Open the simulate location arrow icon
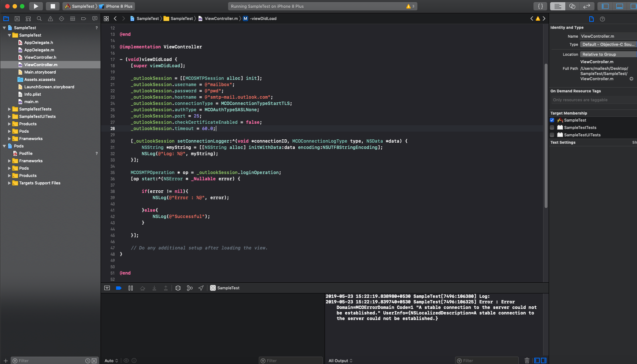 pos(201,288)
